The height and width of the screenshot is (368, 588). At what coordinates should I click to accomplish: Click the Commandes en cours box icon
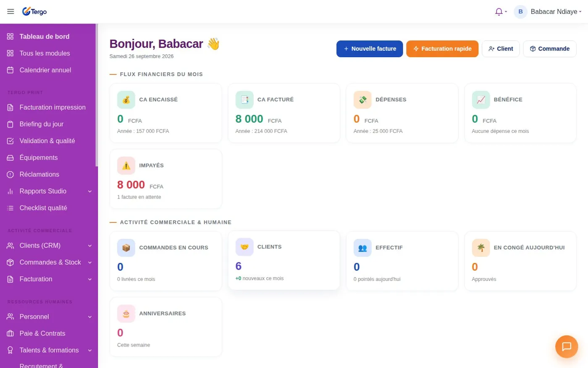coord(126,248)
